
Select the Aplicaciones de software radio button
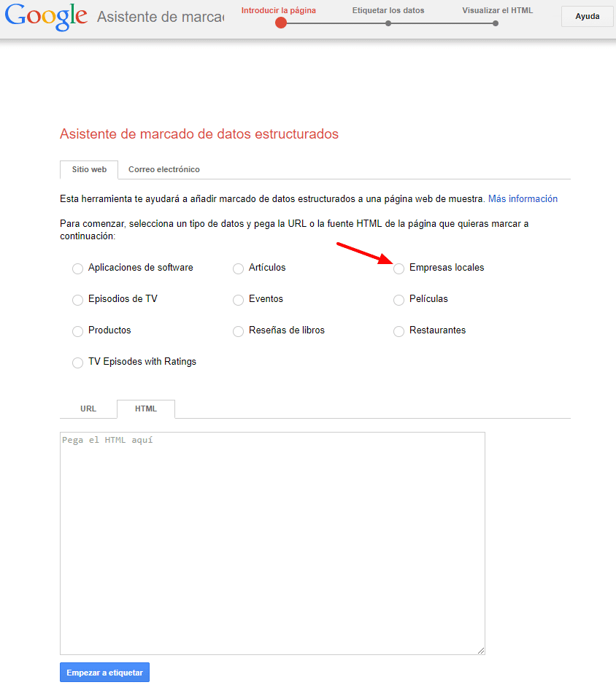click(78, 268)
